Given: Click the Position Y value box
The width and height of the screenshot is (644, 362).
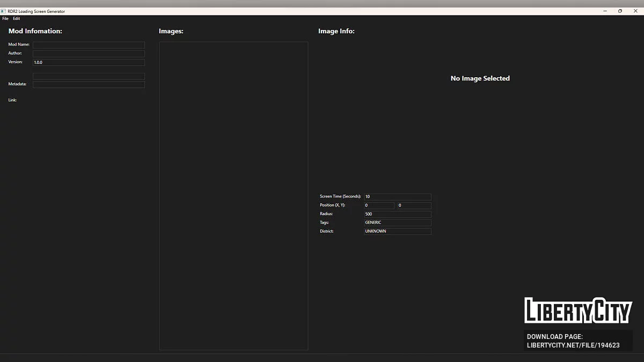Looking at the screenshot, I should pyautogui.click(x=414, y=205).
